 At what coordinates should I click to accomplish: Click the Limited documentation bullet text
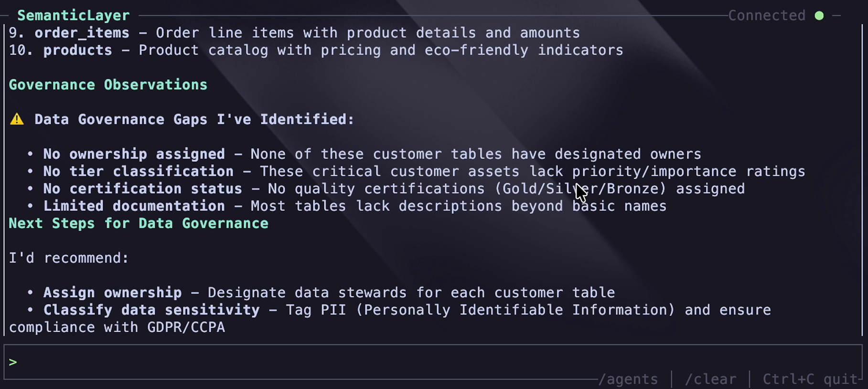pyautogui.click(x=134, y=206)
